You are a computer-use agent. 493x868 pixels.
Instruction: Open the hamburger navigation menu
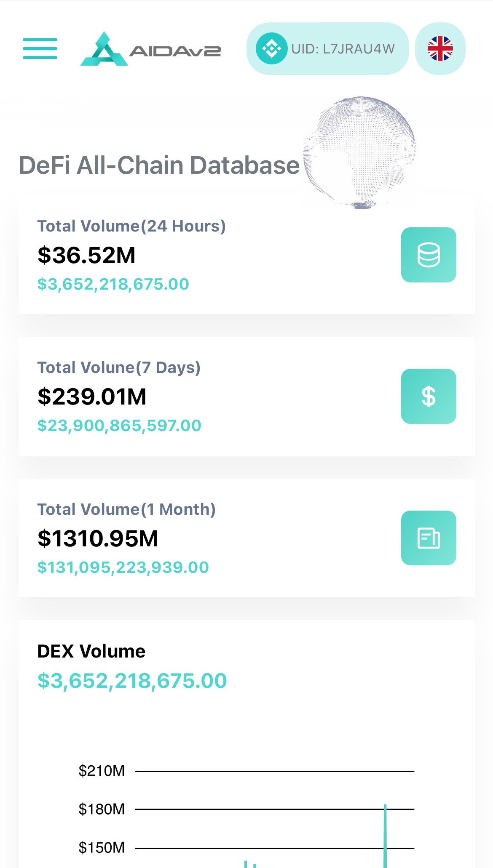(40, 48)
